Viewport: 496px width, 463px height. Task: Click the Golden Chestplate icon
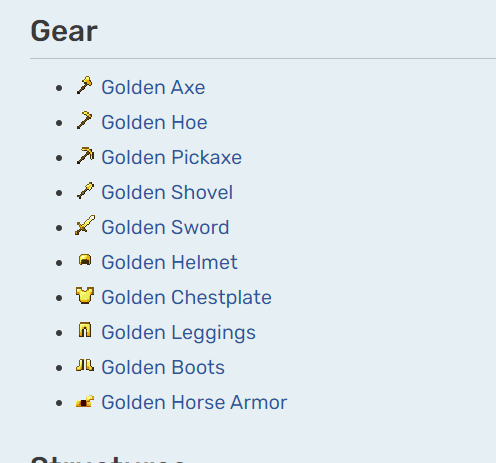coord(85,295)
